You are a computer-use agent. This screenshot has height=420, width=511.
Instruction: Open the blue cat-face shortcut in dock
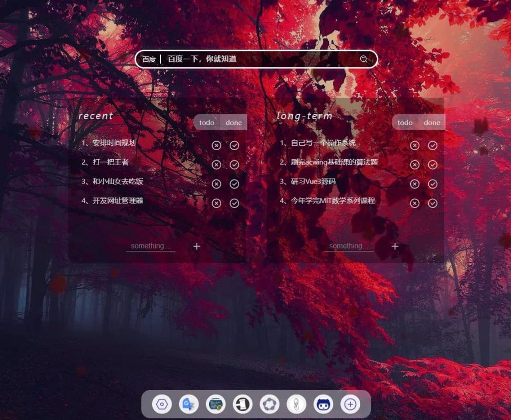(x=323, y=404)
